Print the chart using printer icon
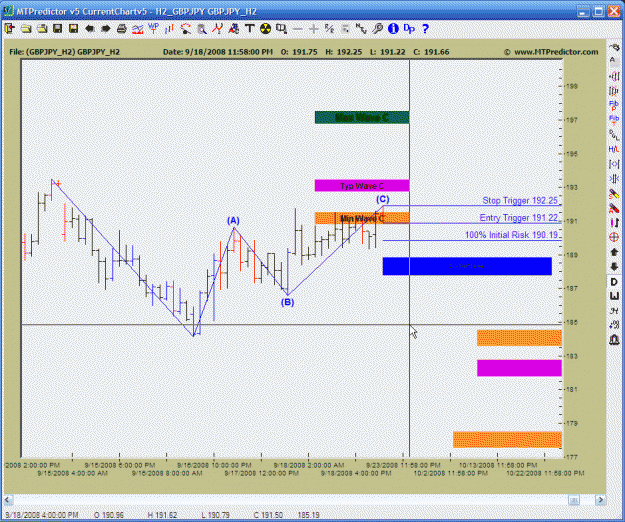The height and width of the screenshot is (522, 625). click(122, 29)
